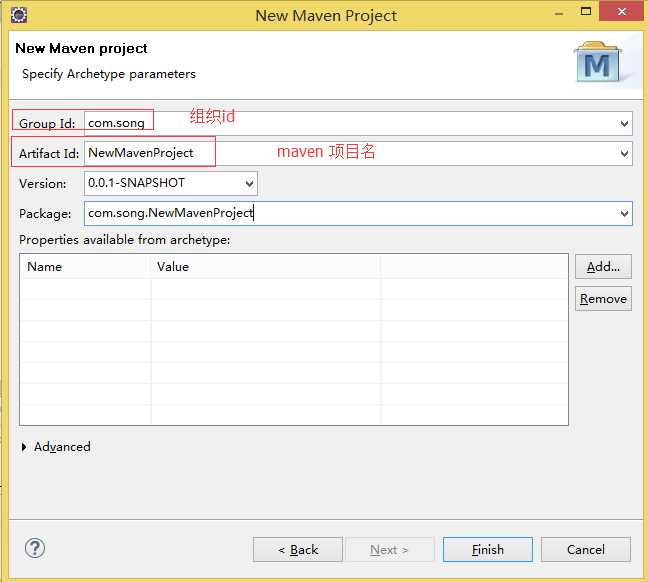Open the Artifact Id dropdown arrow
This screenshot has height=582, width=648.
(x=624, y=154)
